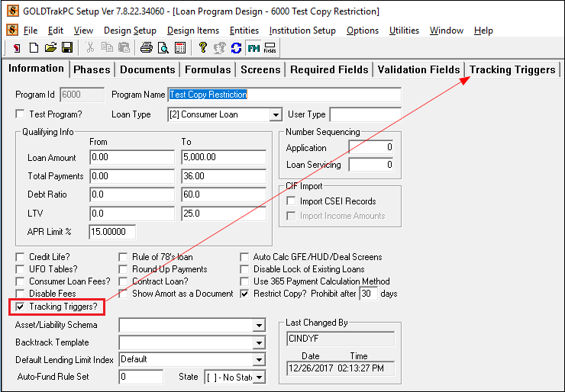565x392 pixels.
Task: Enable Auto Calc GFE/HUD/Deal Screens
Action: coord(244,257)
